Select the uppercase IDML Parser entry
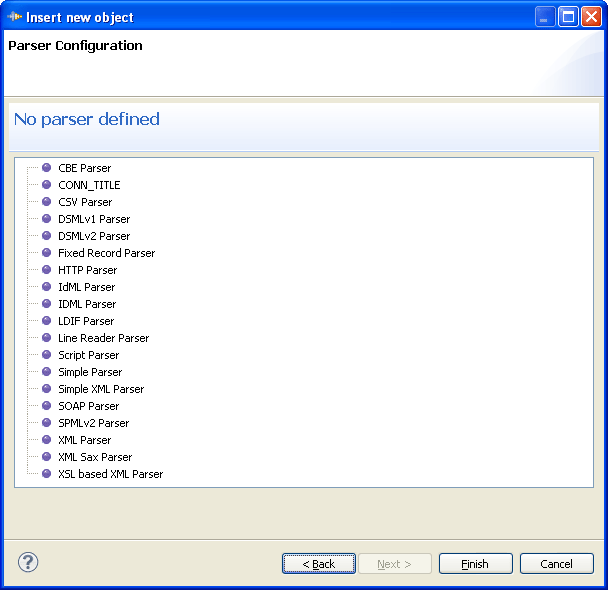Viewport: 608px width, 590px height. pos(87,304)
